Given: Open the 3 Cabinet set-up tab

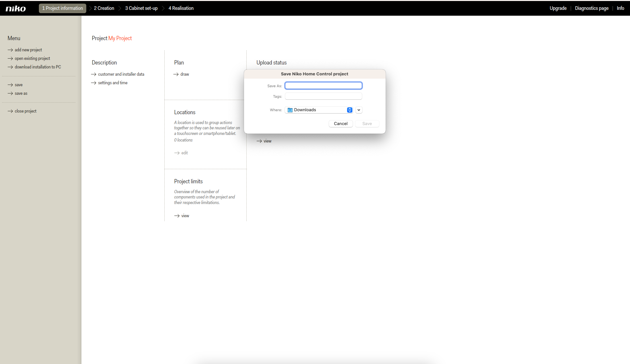Looking at the screenshot, I should 141,8.
